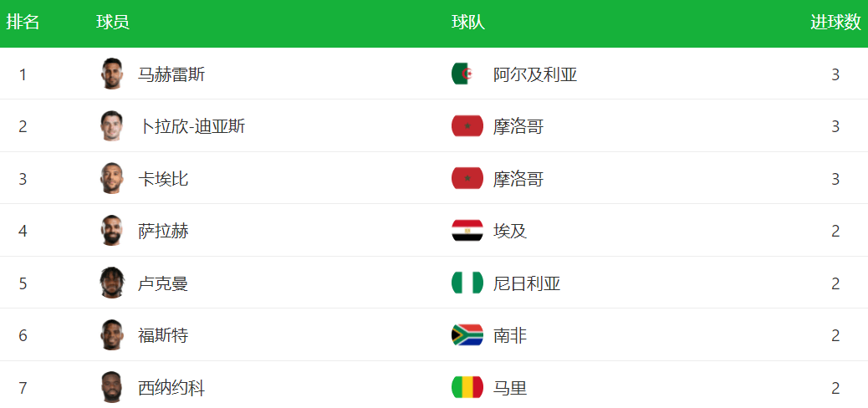Click the 排名 column header
This screenshot has width=868, height=408.
tap(23, 23)
